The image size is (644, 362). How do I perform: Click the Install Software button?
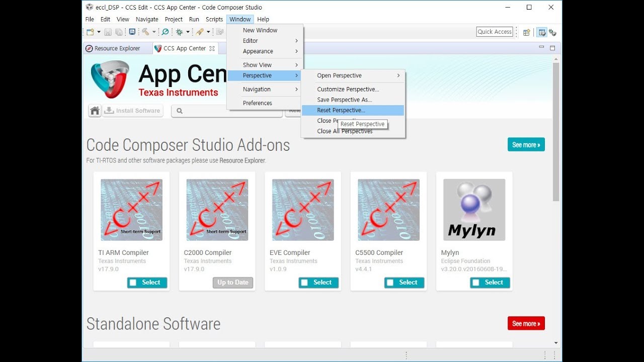pyautogui.click(x=133, y=111)
